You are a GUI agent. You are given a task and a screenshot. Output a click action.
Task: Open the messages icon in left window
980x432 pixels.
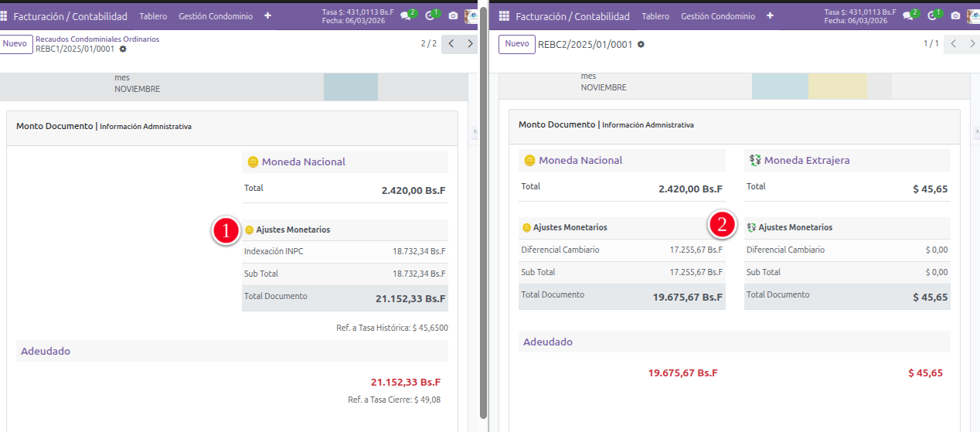406,15
